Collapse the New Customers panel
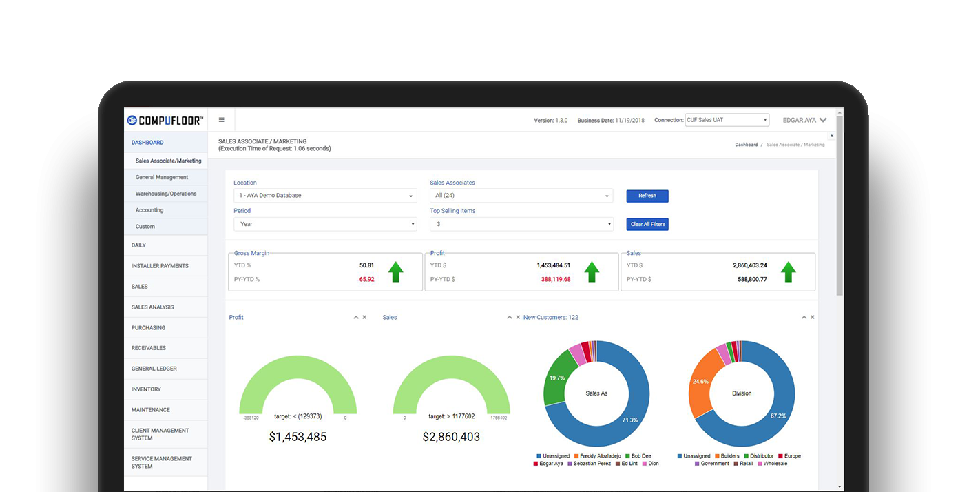Image resolution: width=980 pixels, height=492 pixels. (804, 318)
